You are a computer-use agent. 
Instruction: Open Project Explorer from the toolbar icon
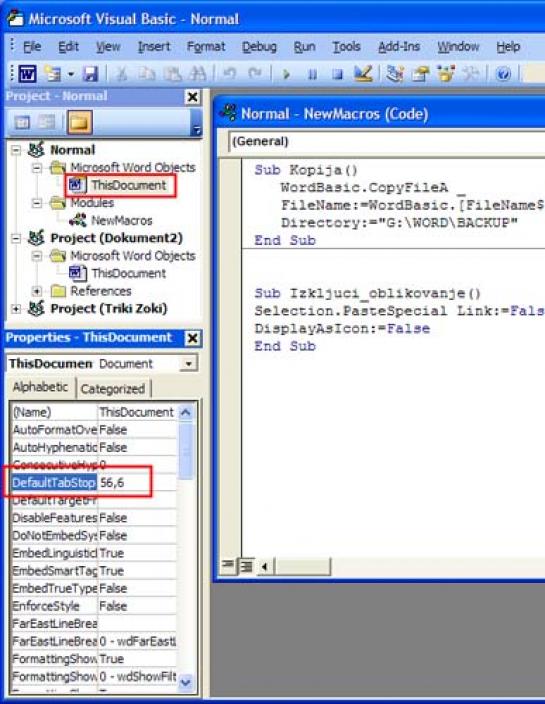[x=395, y=73]
